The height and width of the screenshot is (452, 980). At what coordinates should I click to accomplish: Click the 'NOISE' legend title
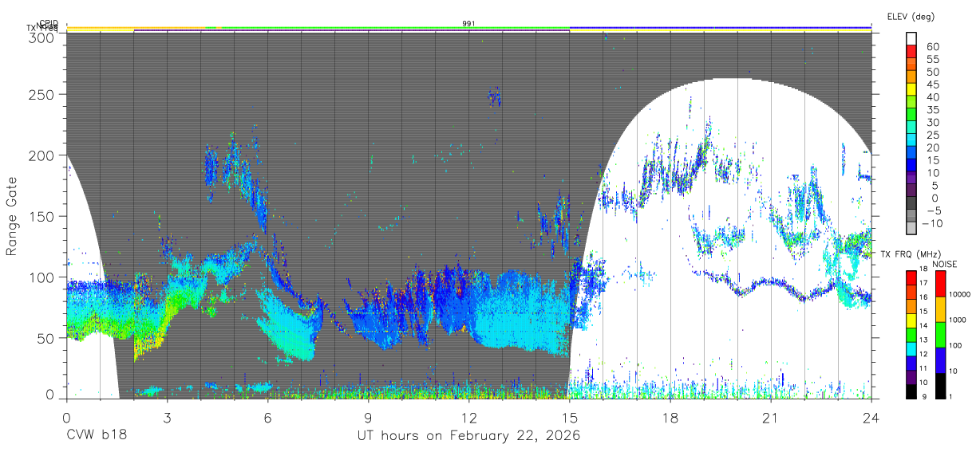point(945,264)
